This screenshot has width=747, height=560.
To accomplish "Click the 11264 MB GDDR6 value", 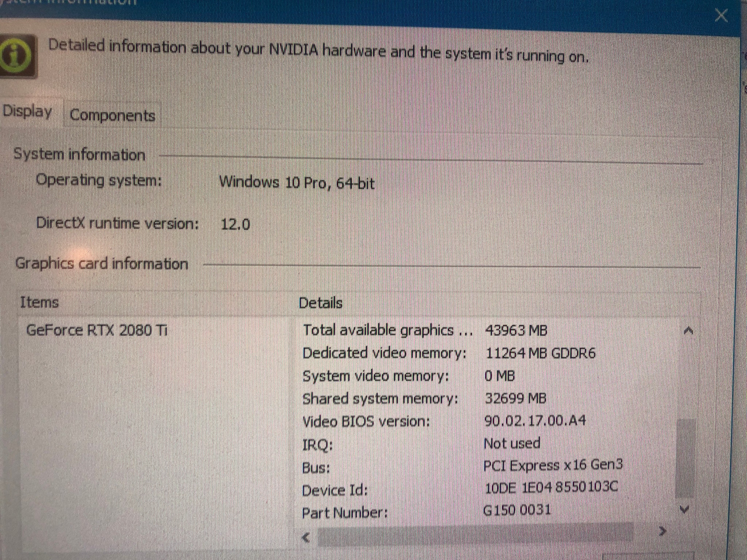I will [541, 353].
